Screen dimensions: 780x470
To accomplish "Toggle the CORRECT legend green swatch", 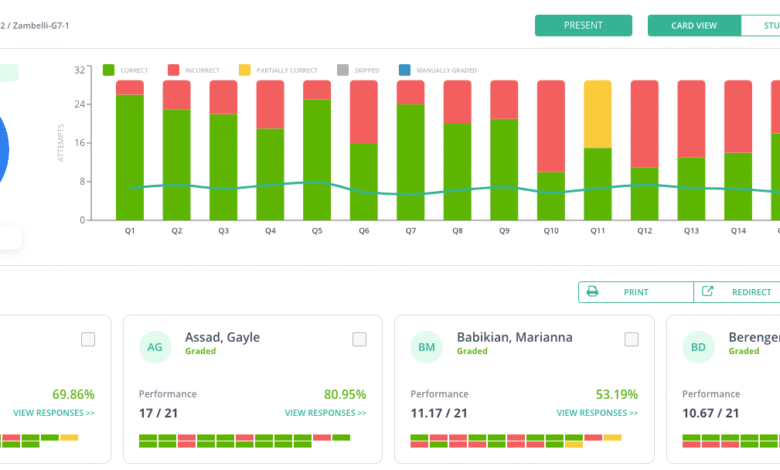I will (108, 70).
